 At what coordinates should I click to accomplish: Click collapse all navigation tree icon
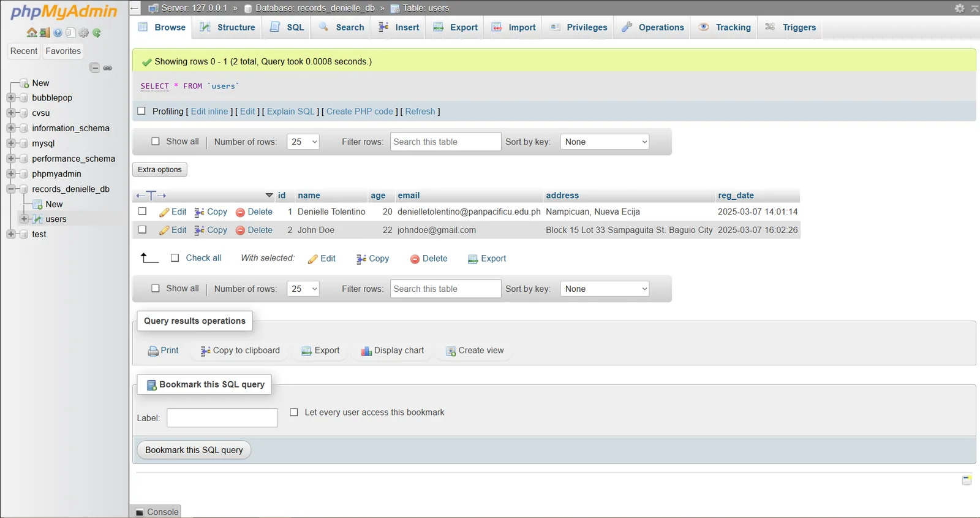94,67
